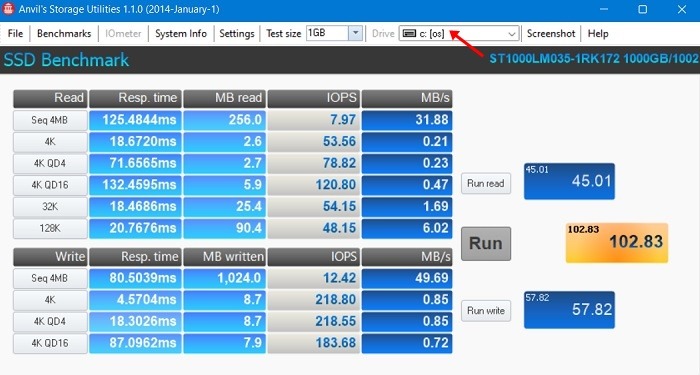Screen dimensions: 700x375
Task: Click the 78.82 IOPS cell
Action: (313, 163)
